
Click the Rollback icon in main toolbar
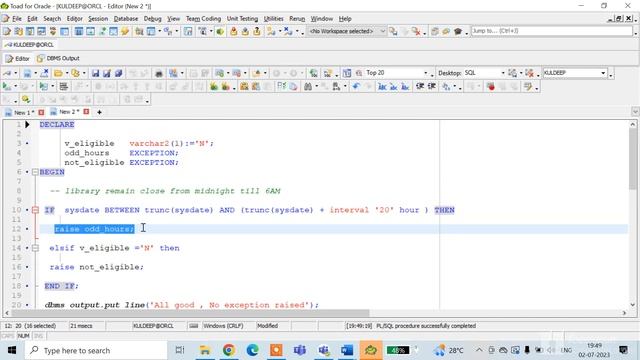[245, 31]
